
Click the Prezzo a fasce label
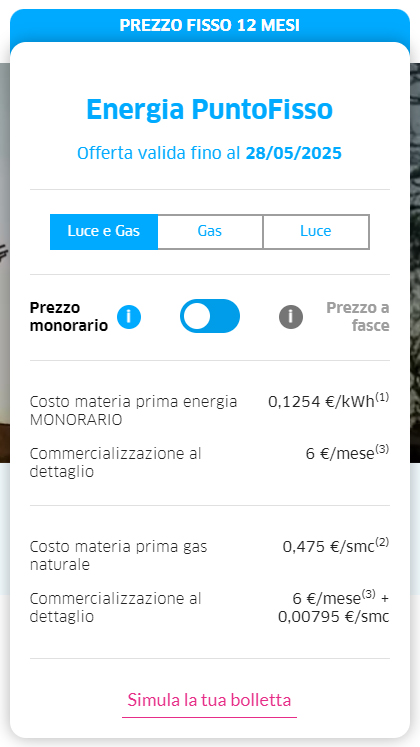tap(358, 317)
